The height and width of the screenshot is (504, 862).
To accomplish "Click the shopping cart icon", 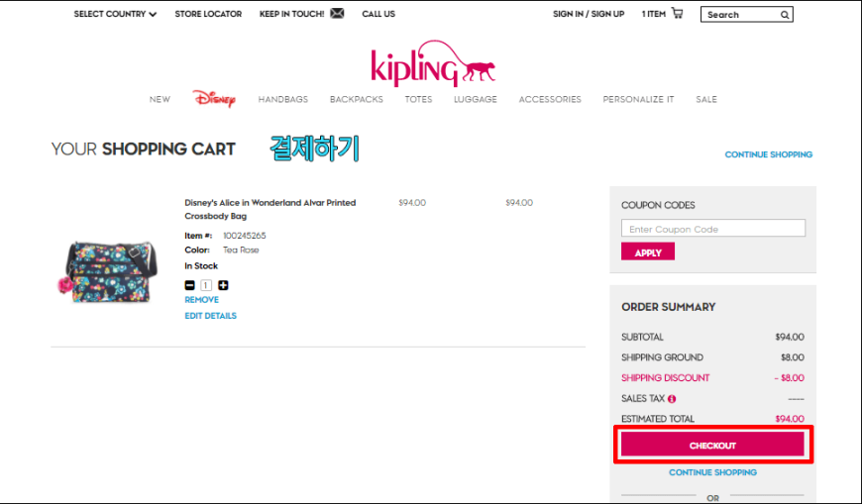I will pyautogui.click(x=678, y=13).
